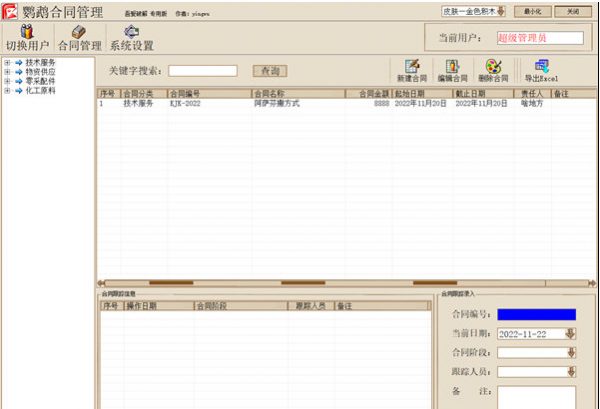Select 零采配件 in category tree
The height and width of the screenshot is (409, 600).
click(40, 81)
